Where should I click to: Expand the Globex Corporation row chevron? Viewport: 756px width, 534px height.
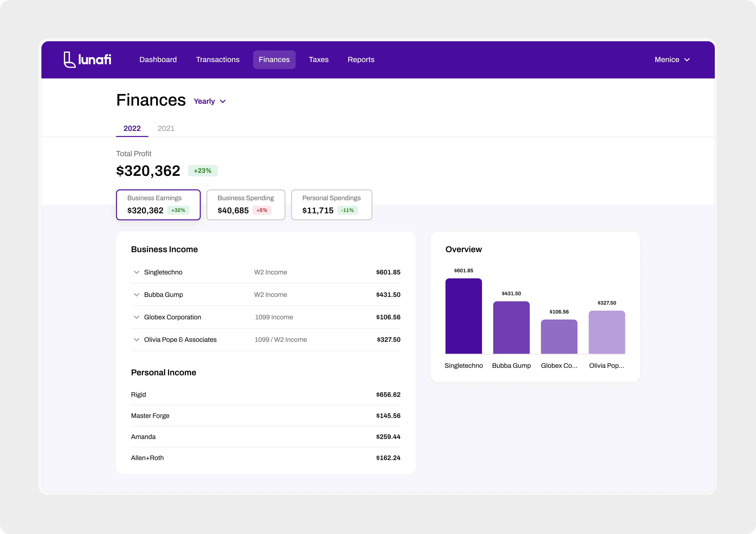click(x=136, y=317)
